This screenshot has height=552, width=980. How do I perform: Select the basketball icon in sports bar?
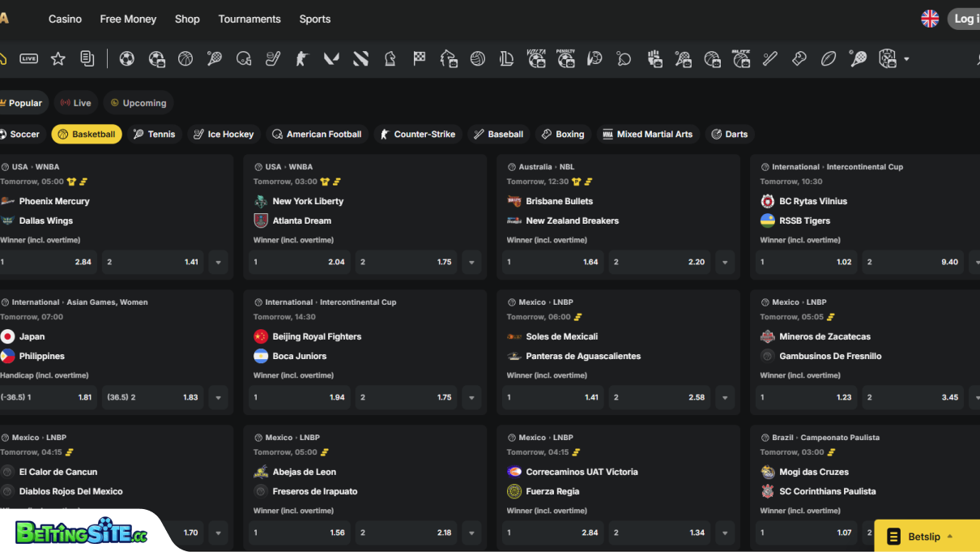(185, 58)
